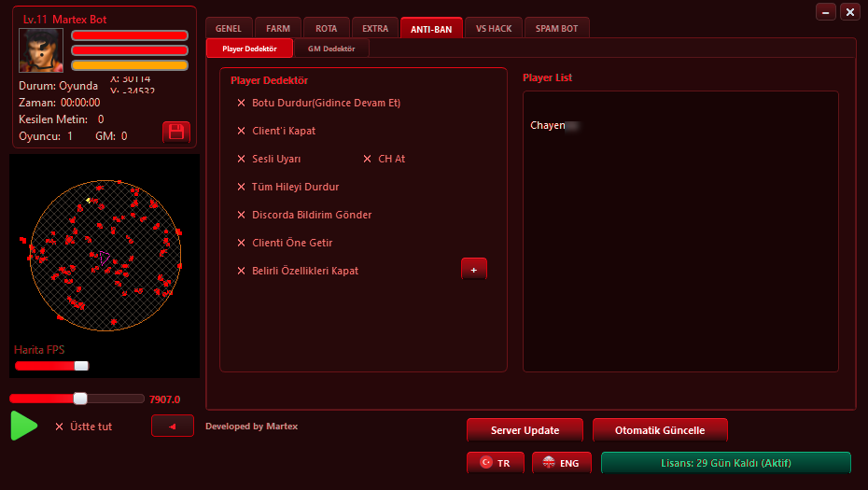This screenshot has width=868, height=490.
Task: Toggle the Üstte tut checkbox
Action: 59,427
